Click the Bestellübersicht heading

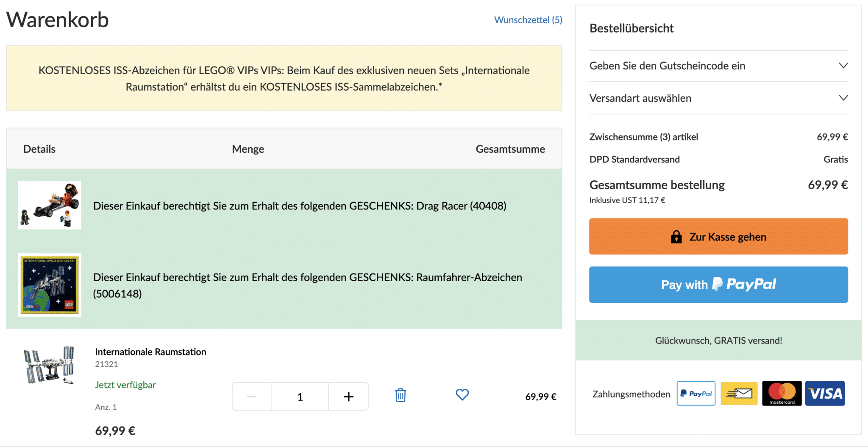(x=632, y=28)
